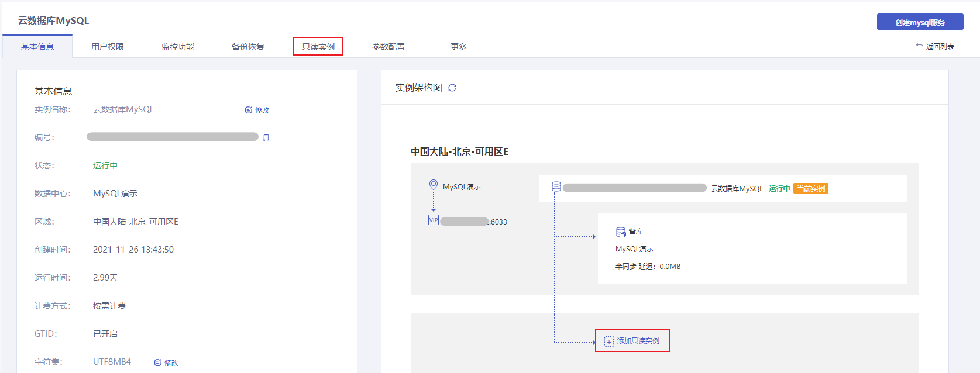Click the UTF8MB4 charset value

point(112,362)
